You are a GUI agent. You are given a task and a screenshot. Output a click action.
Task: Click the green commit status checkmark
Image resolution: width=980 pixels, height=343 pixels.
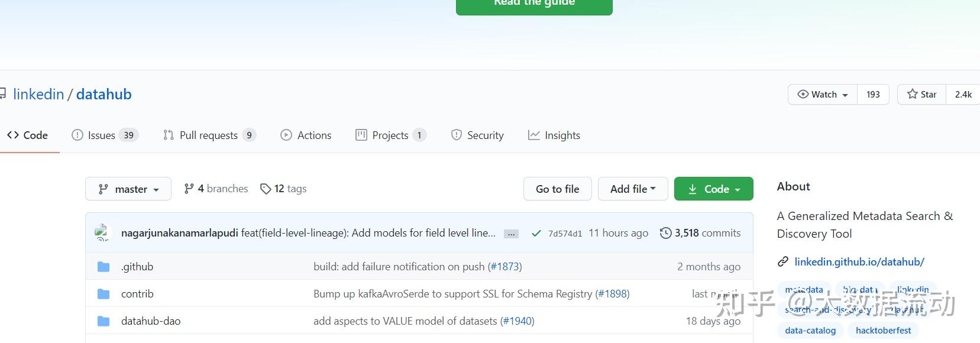536,234
